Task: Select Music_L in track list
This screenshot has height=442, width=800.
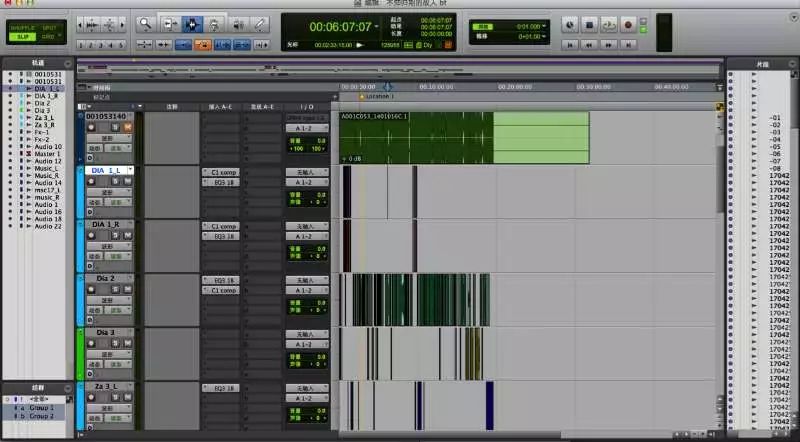Action: [x=46, y=168]
